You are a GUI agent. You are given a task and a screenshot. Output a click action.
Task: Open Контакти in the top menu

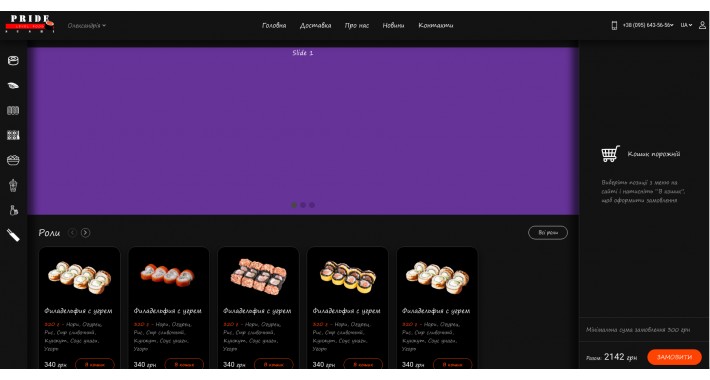436,25
